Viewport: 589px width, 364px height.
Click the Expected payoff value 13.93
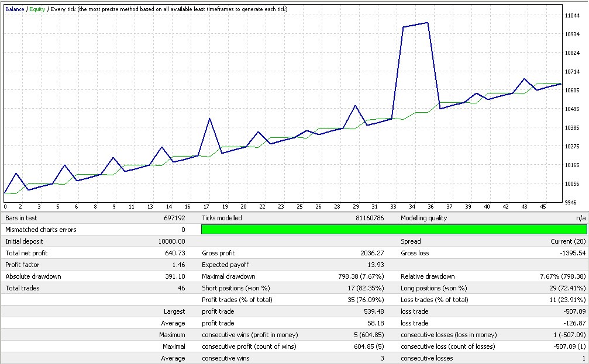(x=376, y=265)
